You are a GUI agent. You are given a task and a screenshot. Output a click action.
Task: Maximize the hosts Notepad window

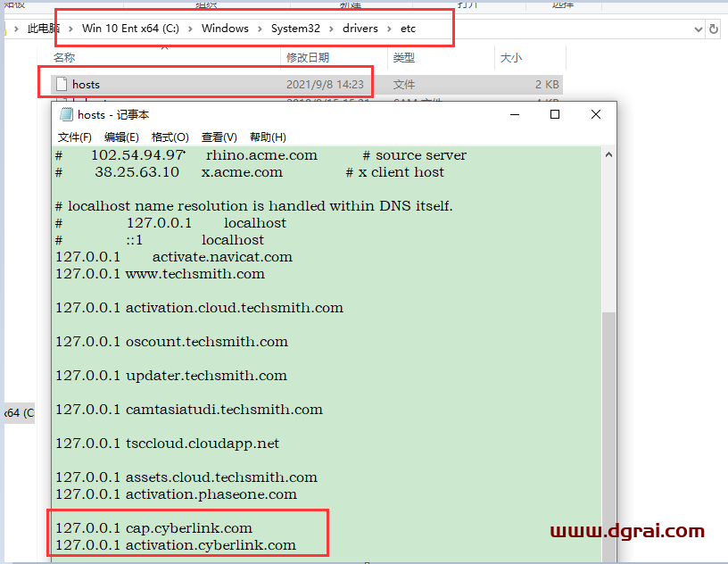555,115
